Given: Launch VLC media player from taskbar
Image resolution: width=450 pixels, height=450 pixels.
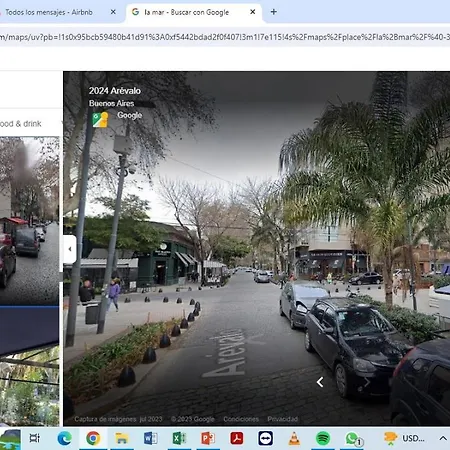Looking at the screenshot, I should click(x=294, y=438).
